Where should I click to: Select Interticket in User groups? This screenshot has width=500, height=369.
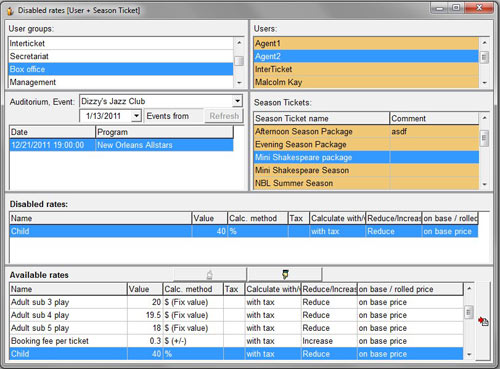click(121, 43)
